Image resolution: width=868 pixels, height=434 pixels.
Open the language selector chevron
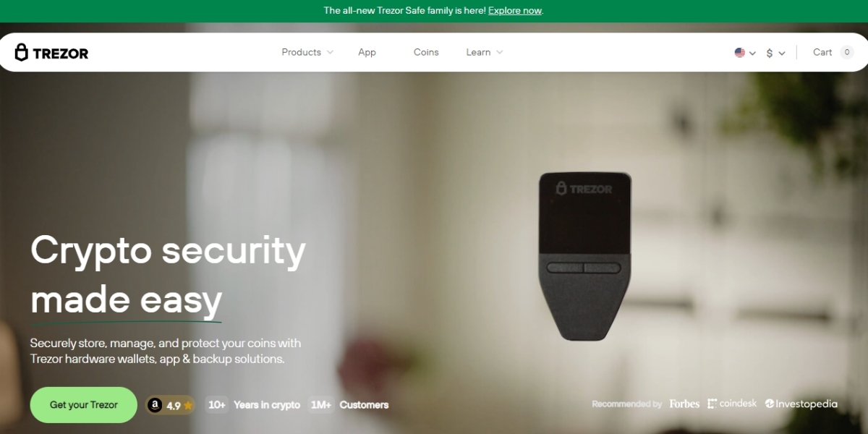pos(752,54)
